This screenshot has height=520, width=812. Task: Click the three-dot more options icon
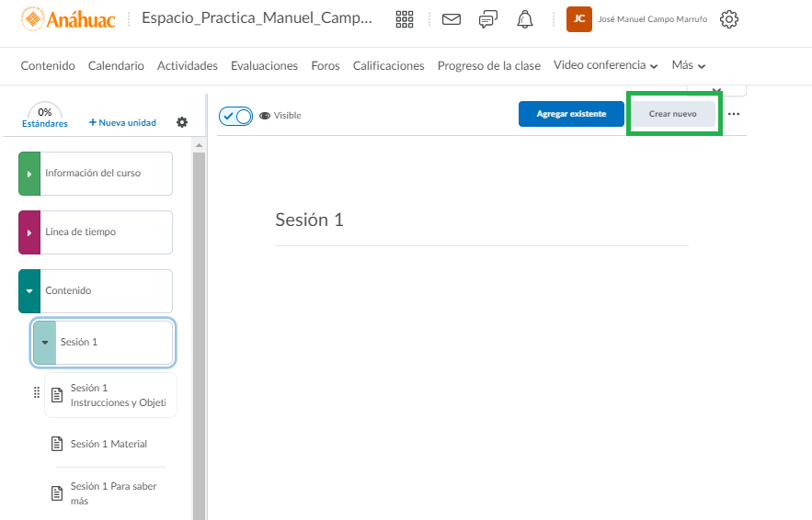coord(734,114)
